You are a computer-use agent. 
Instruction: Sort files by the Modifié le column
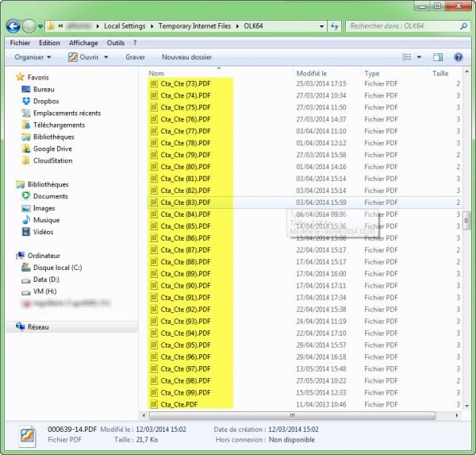(311, 73)
